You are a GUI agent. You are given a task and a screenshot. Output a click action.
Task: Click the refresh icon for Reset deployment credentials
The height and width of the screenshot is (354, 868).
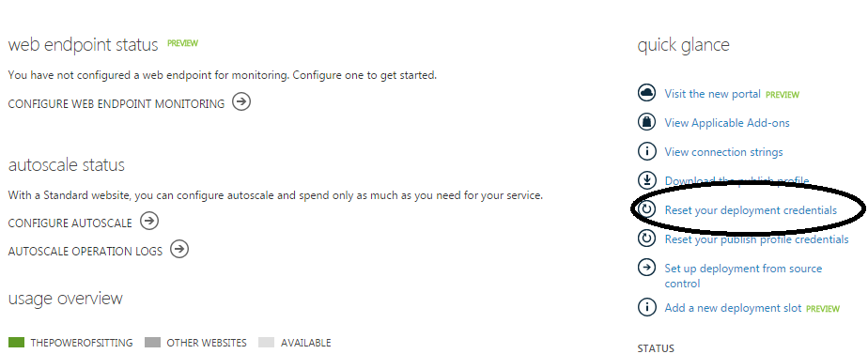click(646, 209)
